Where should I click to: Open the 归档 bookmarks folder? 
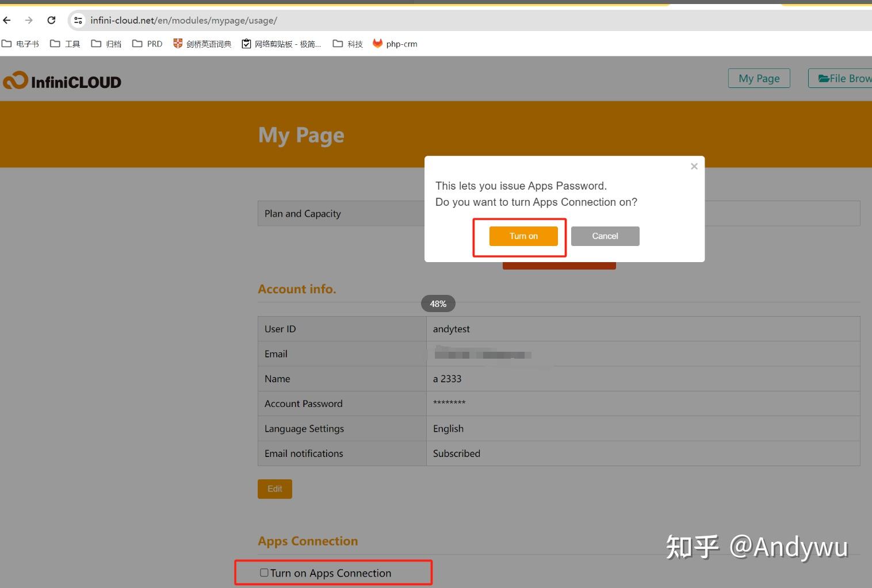click(x=106, y=43)
